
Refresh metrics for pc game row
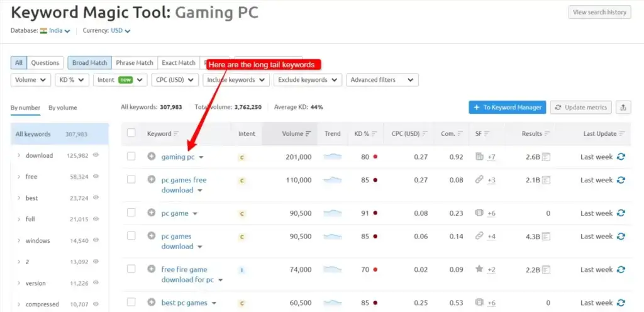click(x=621, y=213)
